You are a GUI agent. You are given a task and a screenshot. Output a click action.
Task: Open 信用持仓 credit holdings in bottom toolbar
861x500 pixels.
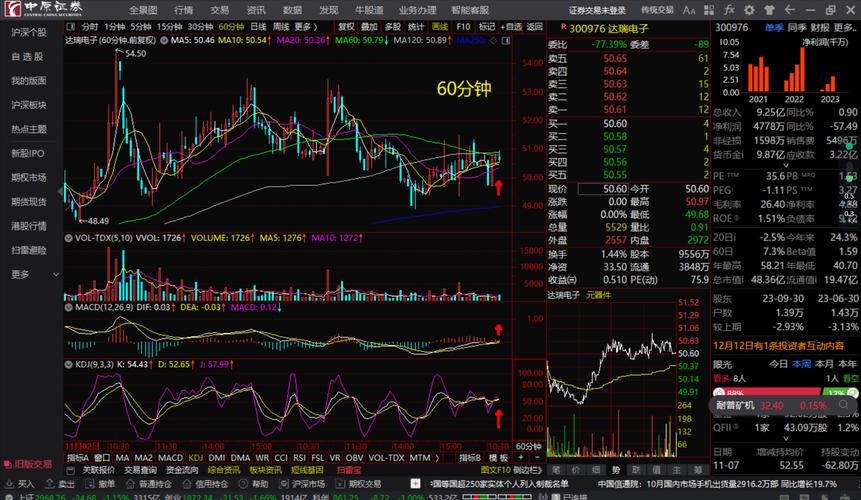pos(207,484)
